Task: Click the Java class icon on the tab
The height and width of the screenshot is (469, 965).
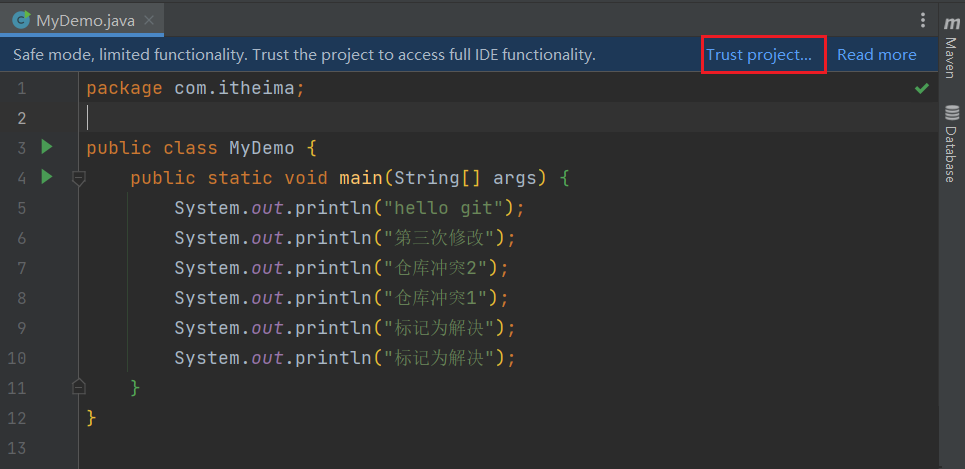Action: 20,20
